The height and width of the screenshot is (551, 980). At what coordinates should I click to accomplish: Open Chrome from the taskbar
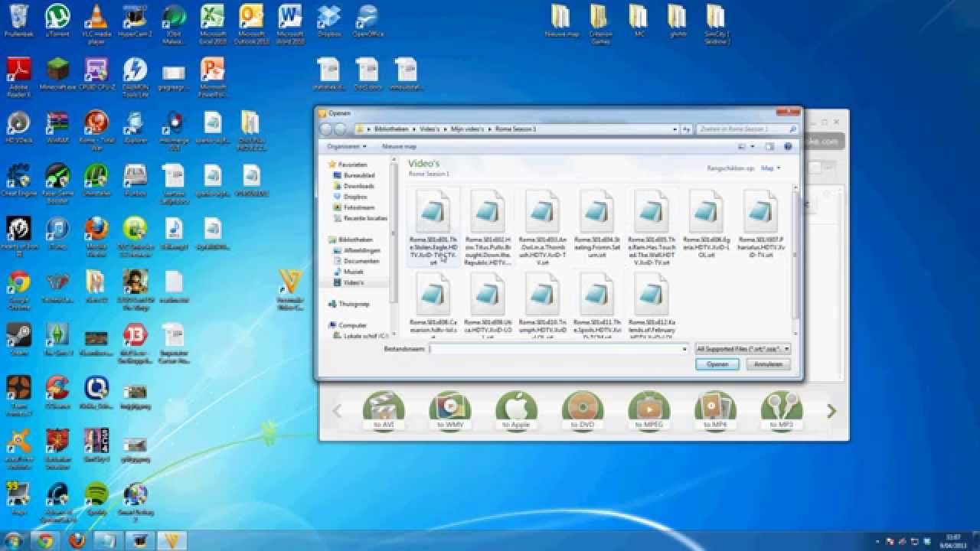point(45,541)
